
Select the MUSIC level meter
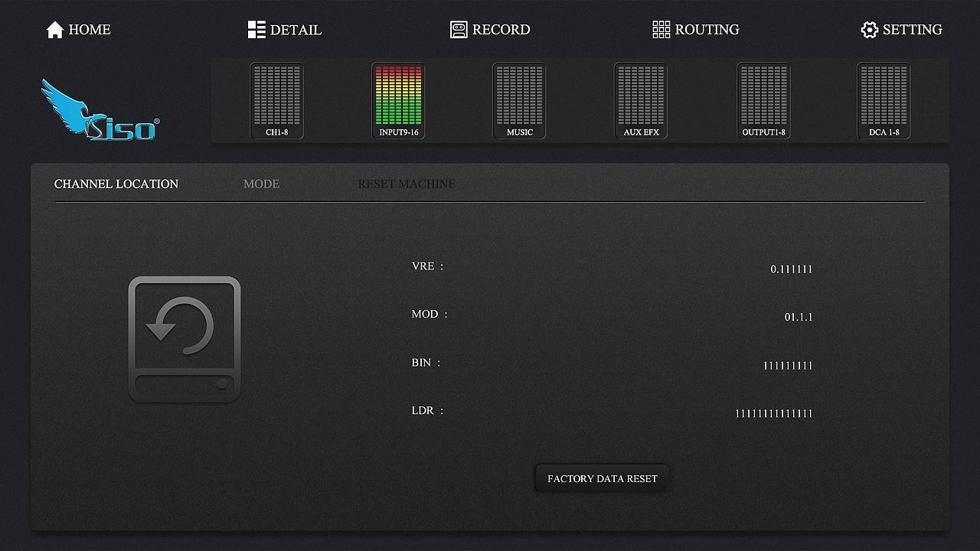519,100
